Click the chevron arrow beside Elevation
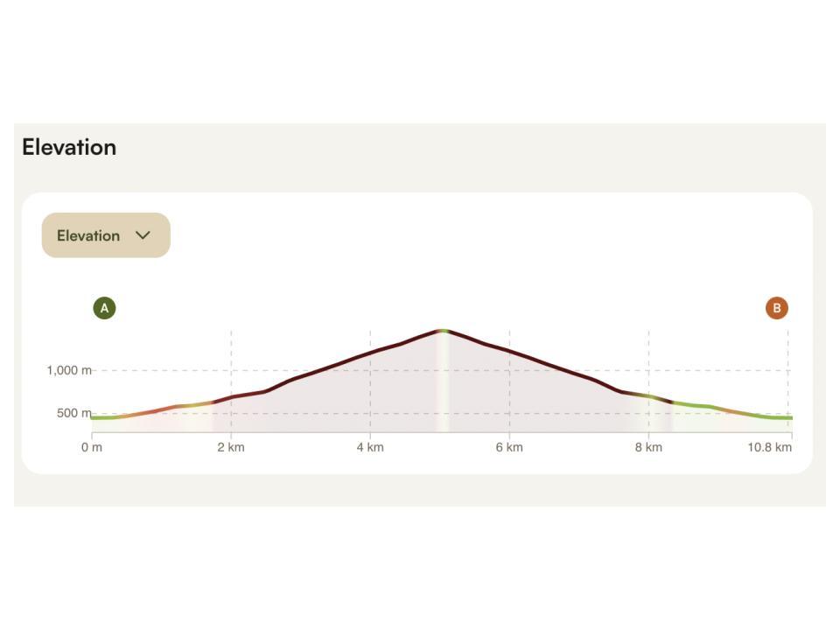Viewport: 840px width, 630px height. [143, 235]
